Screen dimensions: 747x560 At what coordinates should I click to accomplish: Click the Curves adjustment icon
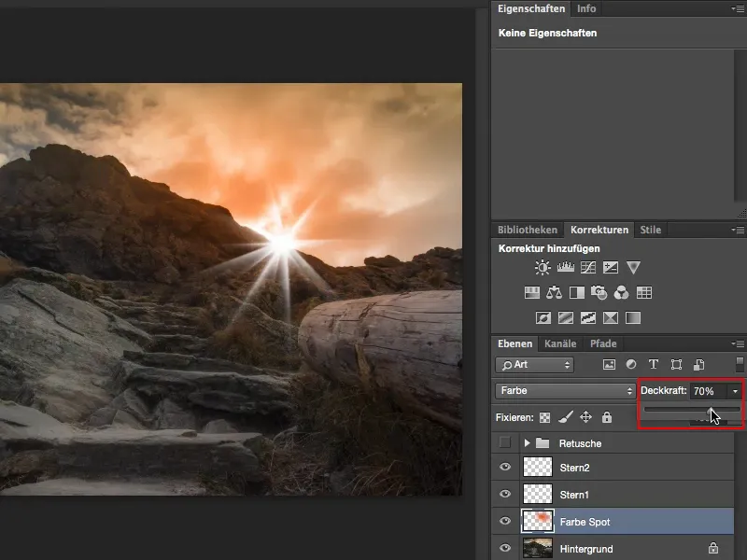(588, 268)
